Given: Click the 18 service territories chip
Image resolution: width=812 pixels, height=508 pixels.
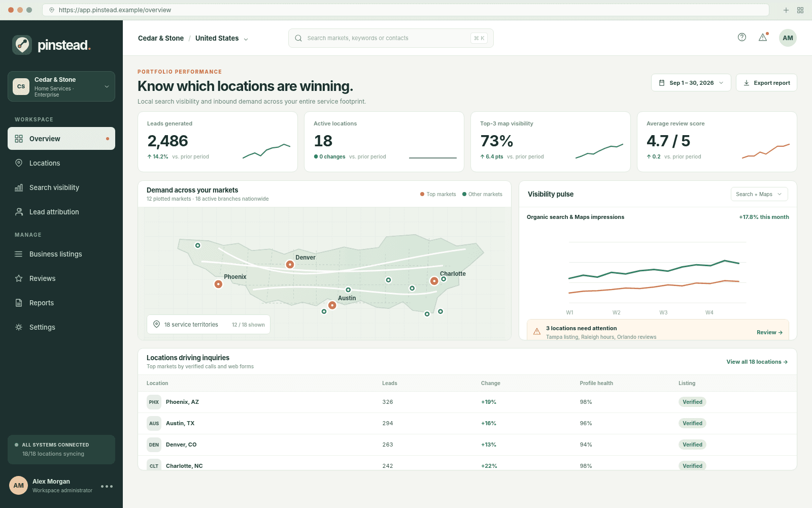Looking at the screenshot, I should pos(209,325).
